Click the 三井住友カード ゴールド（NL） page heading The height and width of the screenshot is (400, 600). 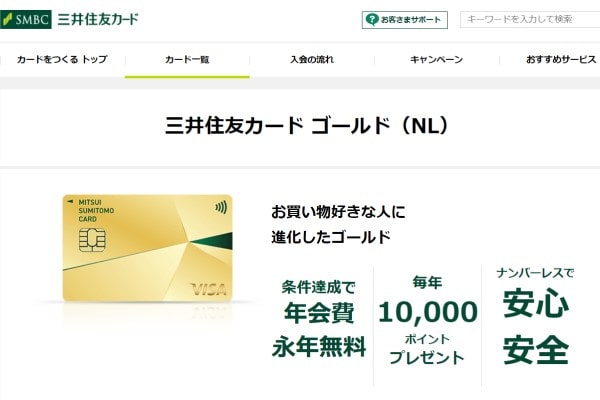tap(306, 125)
